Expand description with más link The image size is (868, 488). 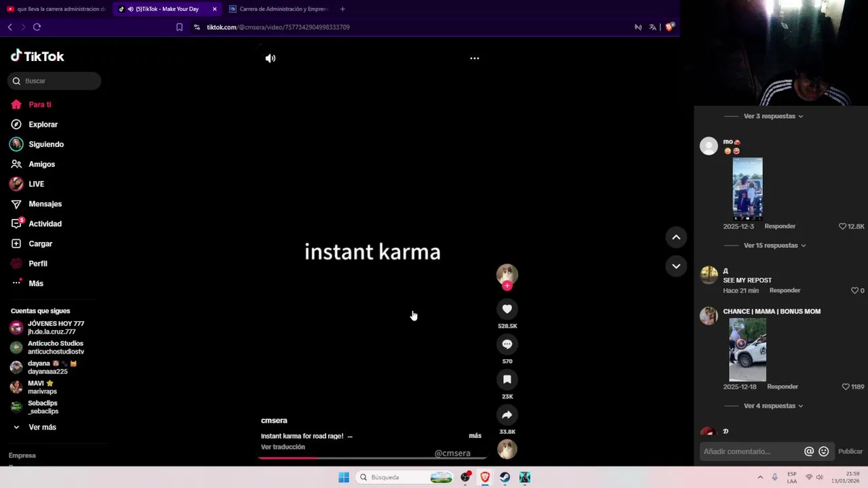tap(475, 436)
